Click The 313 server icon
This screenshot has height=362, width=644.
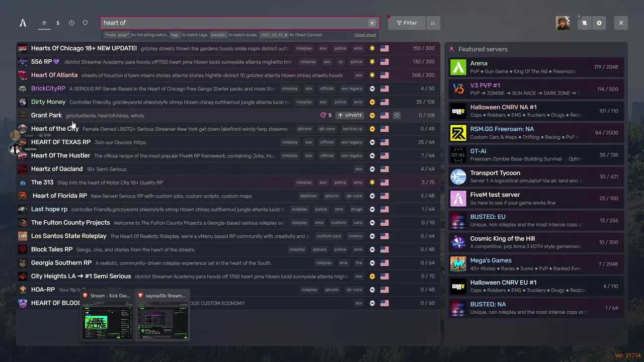tap(23, 183)
